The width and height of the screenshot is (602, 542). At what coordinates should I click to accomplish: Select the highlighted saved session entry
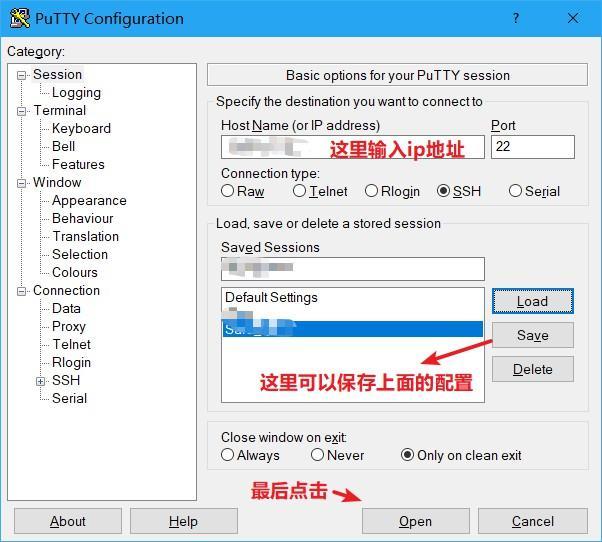[x=352, y=329]
